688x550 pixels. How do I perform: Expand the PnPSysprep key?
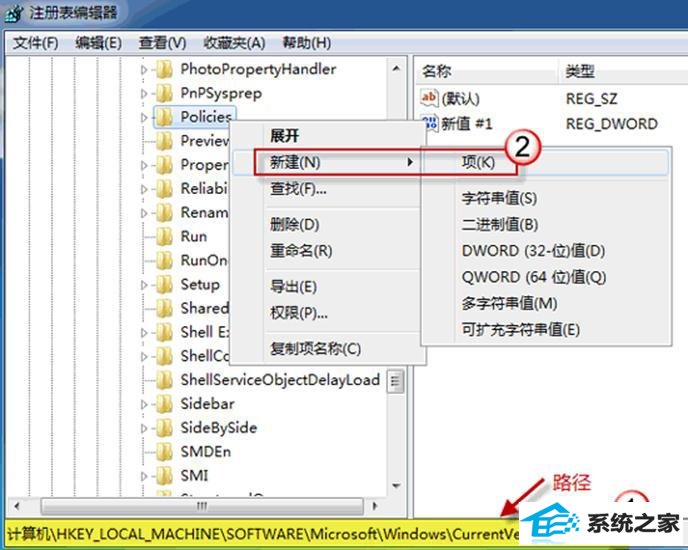pos(144,93)
